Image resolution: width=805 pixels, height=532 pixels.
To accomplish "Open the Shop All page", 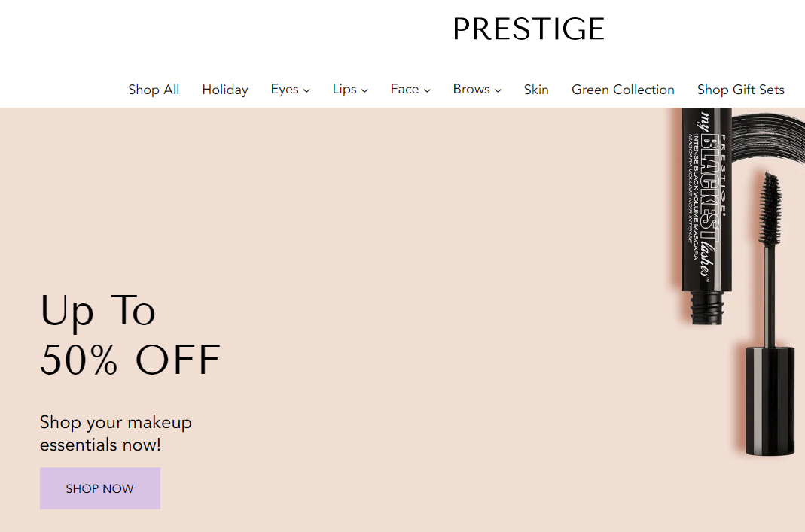I will pyautogui.click(x=154, y=90).
